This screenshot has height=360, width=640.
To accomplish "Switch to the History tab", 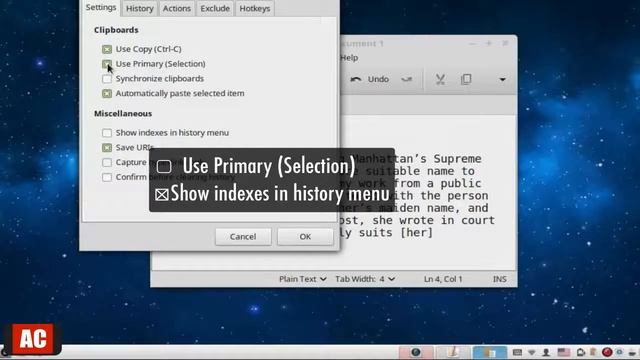I will click(x=140, y=9).
